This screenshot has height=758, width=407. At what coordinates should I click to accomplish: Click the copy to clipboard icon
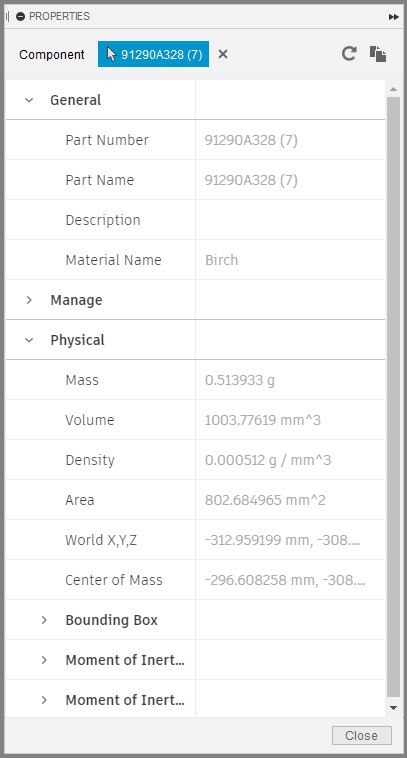378,54
